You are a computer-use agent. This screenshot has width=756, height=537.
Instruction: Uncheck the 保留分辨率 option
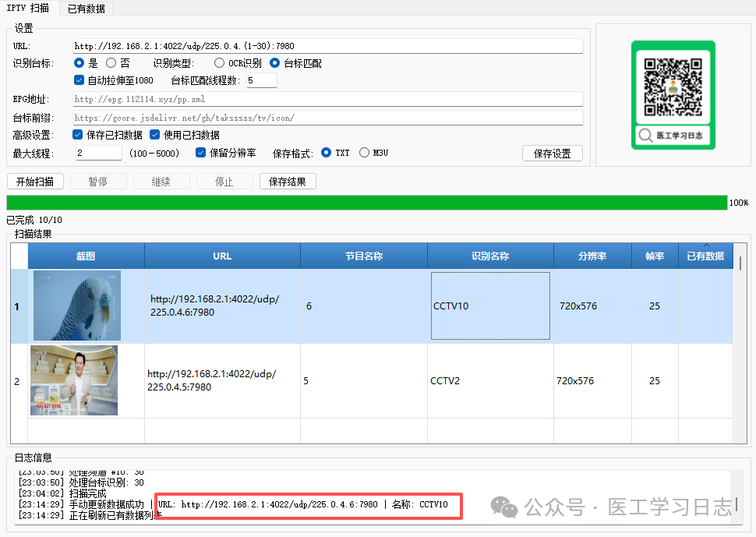(201, 153)
